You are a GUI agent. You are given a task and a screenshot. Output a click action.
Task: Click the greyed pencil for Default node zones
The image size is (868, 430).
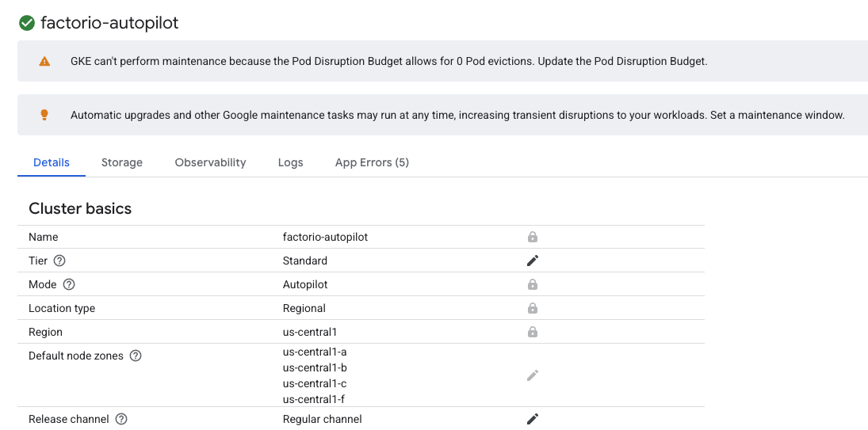533,376
